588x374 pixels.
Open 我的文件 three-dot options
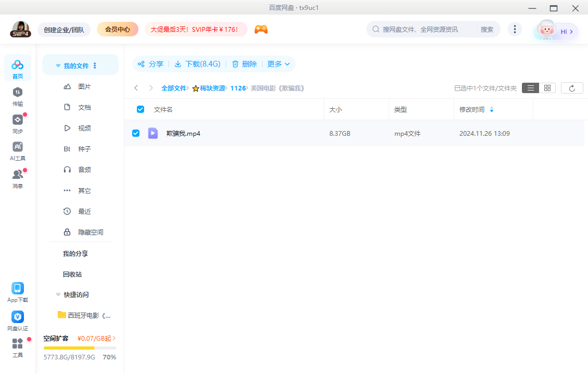click(95, 66)
